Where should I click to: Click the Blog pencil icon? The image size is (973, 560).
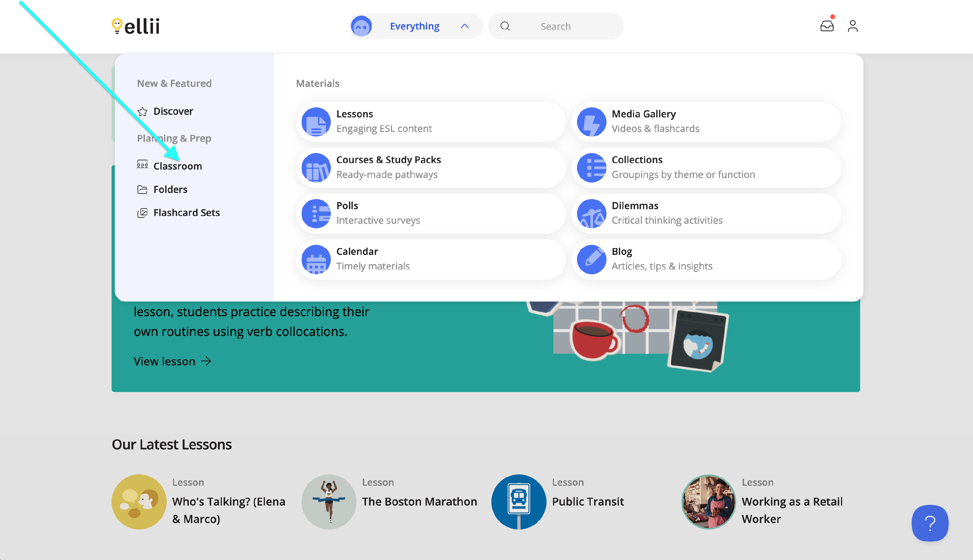tap(591, 260)
